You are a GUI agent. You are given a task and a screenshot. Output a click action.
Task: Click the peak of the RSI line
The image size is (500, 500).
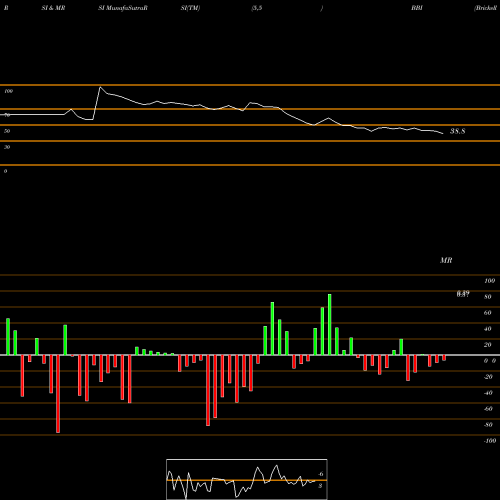click(101, 87)
